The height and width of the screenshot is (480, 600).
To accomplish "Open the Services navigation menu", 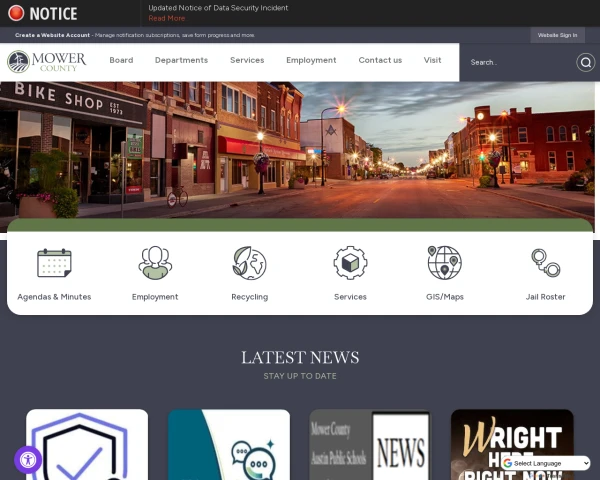I will pos(247,60).
